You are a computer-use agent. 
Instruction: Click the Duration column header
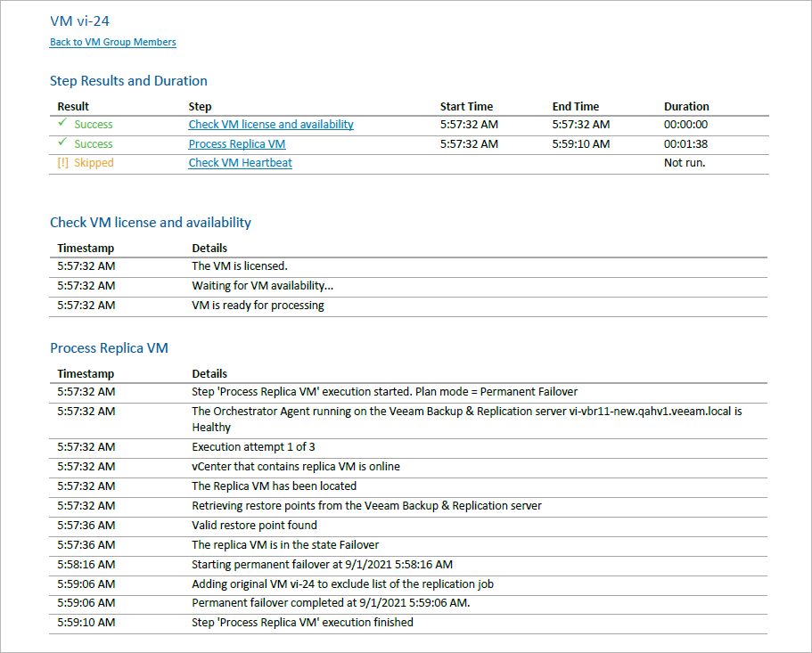(686, 107)
